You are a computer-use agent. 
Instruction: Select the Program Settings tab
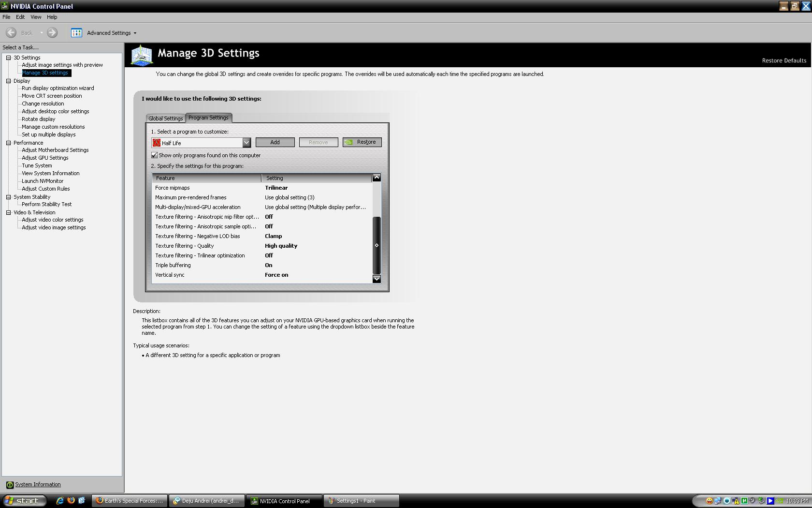[x=208, y=118]
